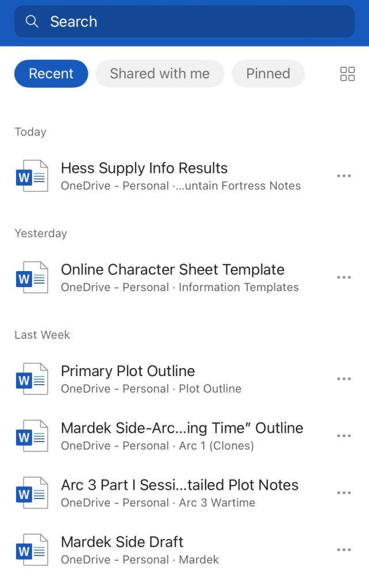Show more options for Mardek Side-Arc Outline
This screenshot has height=588, width=369.
(344, 436)
